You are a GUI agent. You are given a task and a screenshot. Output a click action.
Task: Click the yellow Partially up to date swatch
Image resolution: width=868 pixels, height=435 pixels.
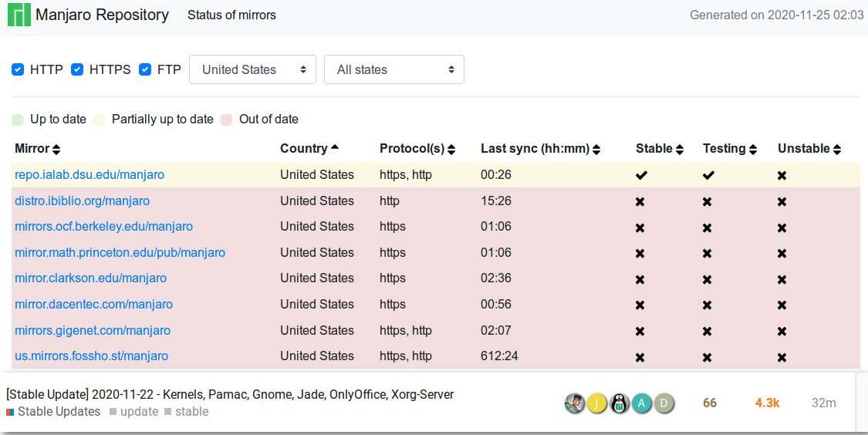click(99, 120)
